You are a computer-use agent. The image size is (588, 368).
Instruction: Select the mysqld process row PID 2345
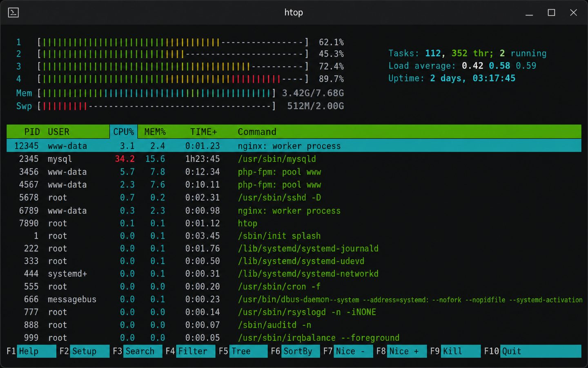(294, 159)
